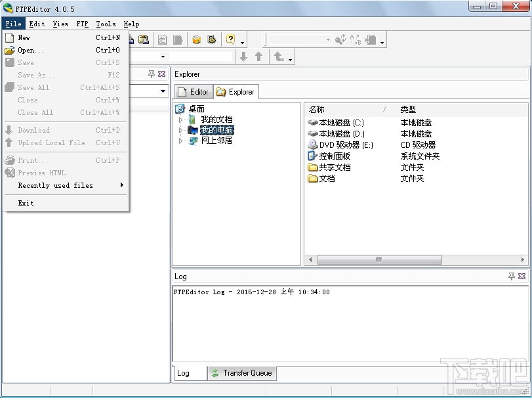Click the Paste clipboard toolbar icon
532x398 pixels.
(x=144, y=39)
